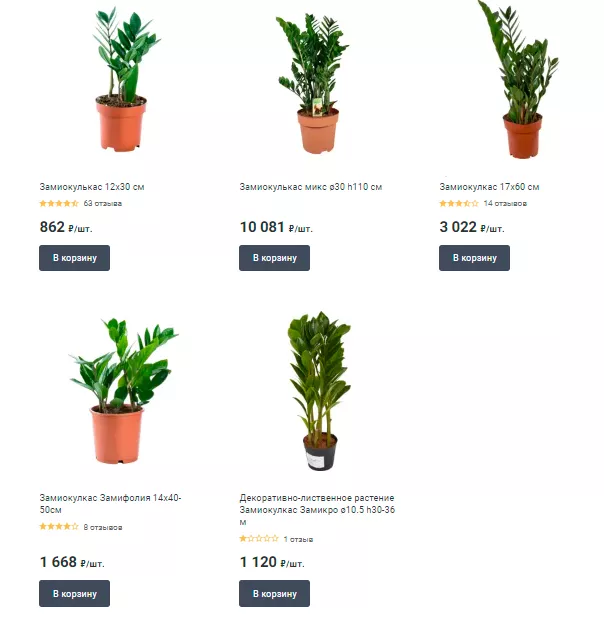Open the Замиокулкас 17х60 см title link
This screenshot has width=604, height=618.
[x=489, y=187]
